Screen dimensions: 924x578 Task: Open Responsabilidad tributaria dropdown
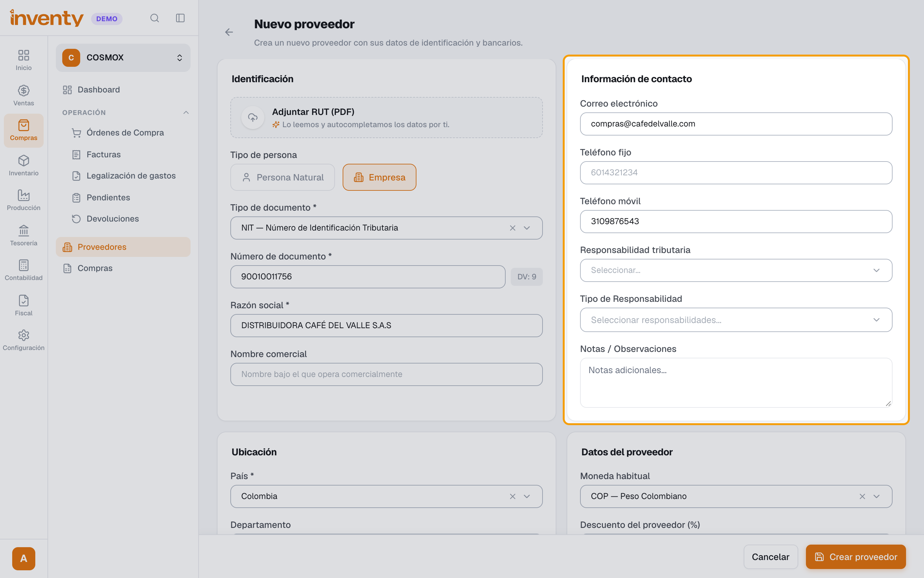click(736, 270)
